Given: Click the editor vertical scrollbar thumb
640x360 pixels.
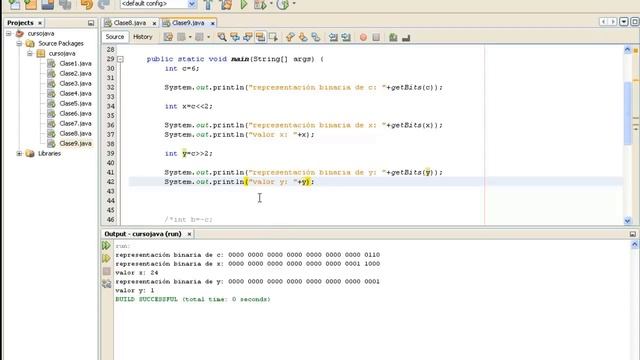Looking at the screenshot, I should click(628, 113).
